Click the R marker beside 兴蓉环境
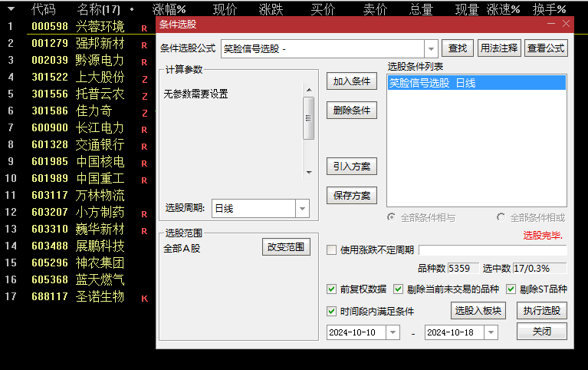 click(144, 28)
